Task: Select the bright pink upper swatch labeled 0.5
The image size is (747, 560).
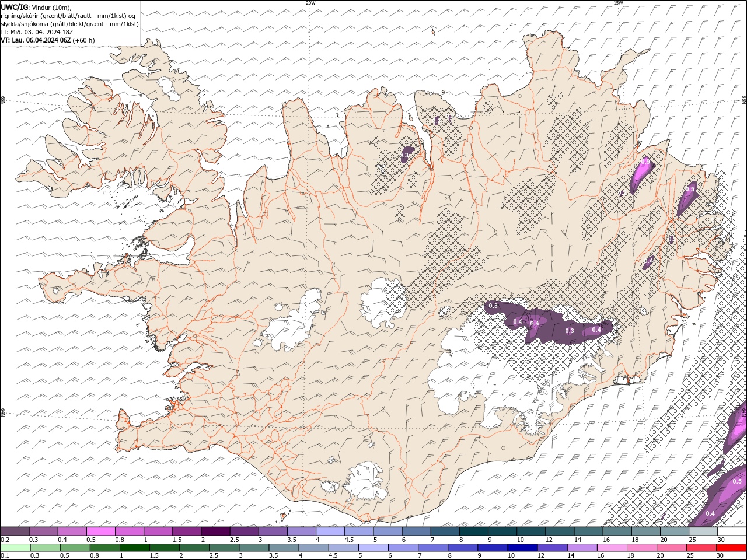Action: click(101, 531)
